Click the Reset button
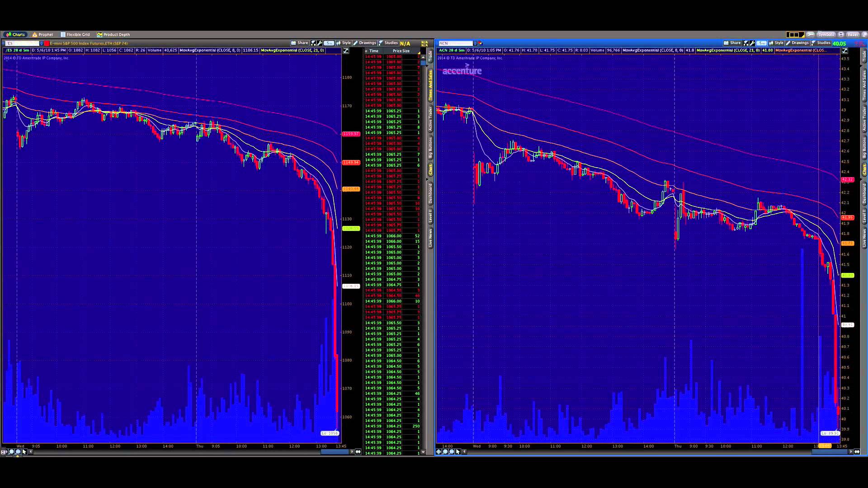 pyautogui.click(x=852, y=34)
